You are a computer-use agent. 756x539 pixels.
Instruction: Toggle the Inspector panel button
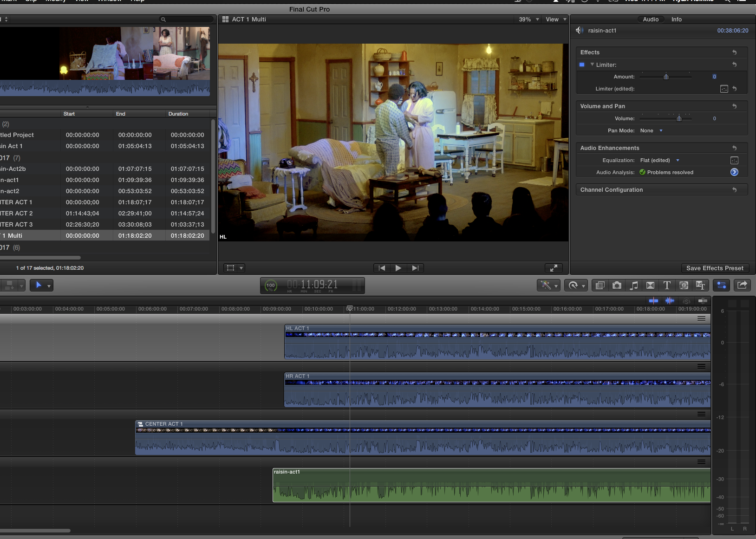[721, 285]
